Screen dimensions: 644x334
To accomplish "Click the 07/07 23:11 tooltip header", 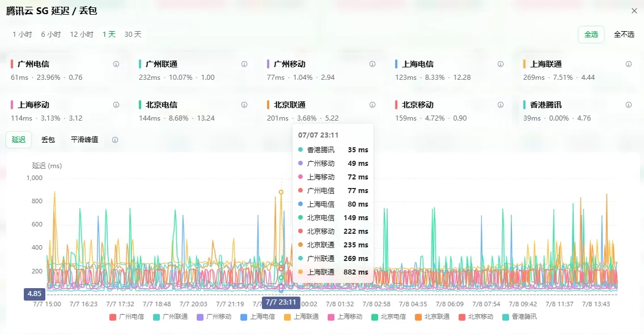I will (x=318, y=135).
